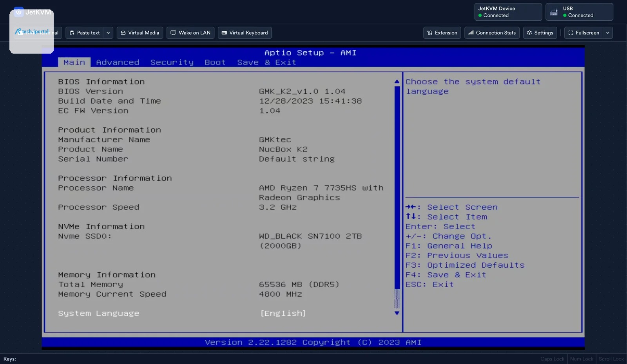Click the F3: Optimized Defaults hint
Image resolution: width=627 pixels, height=364 pixels.
465,265
